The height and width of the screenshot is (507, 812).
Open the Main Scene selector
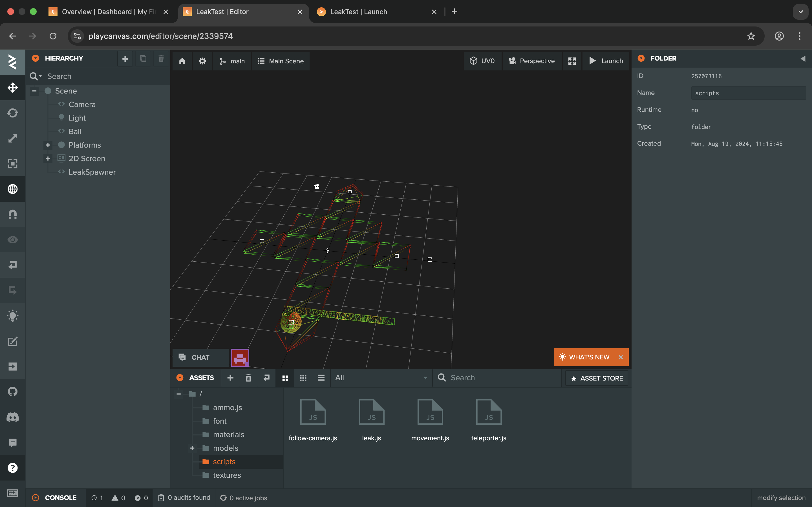click(x=281, y=61)
